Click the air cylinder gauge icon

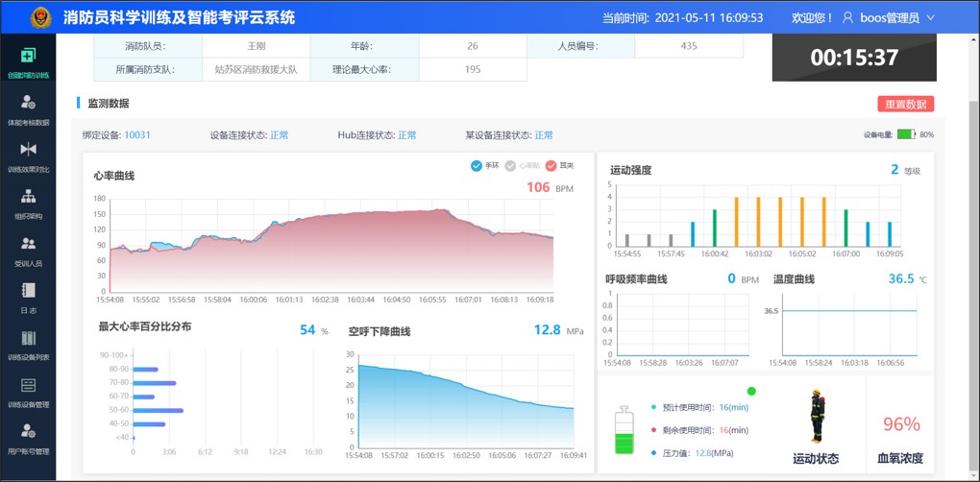625,428
